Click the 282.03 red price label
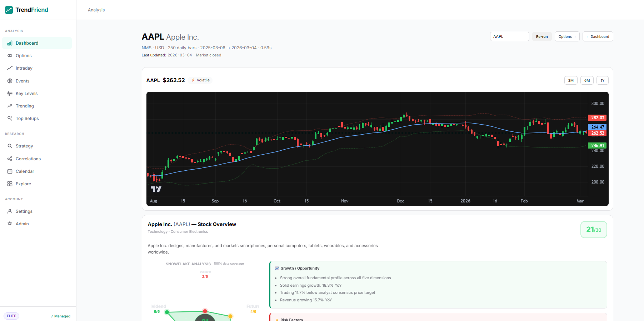This screenshot has height=321, width=644. [x=597, y=118]
